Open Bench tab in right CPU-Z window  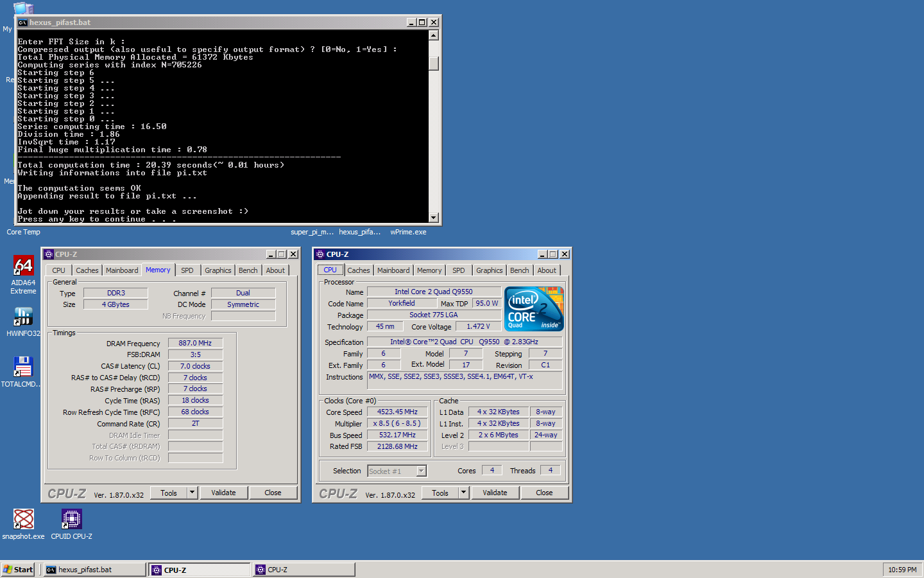[x=520, y=270]
